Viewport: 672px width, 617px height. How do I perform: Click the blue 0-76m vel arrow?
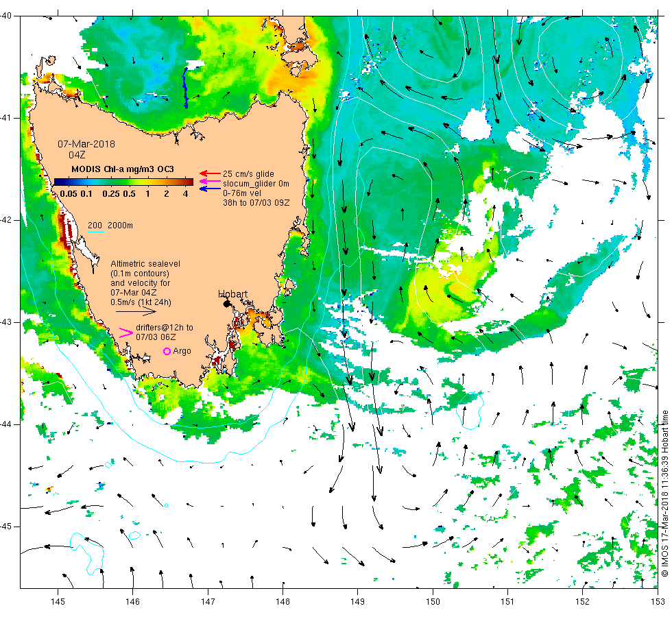(210, 189)
